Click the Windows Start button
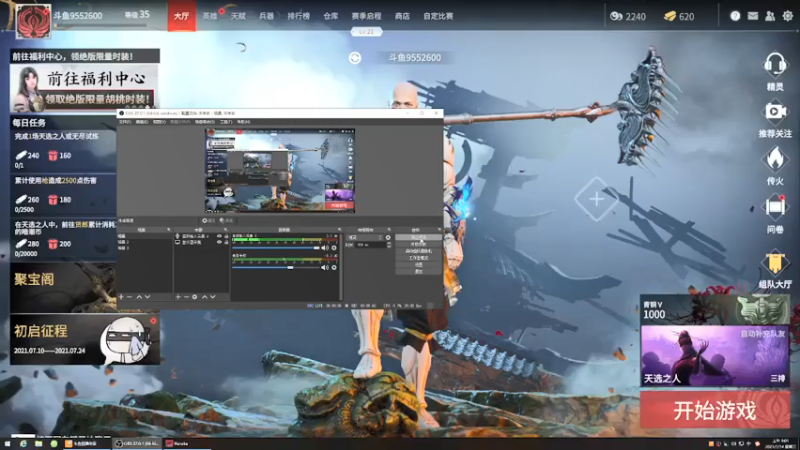The height and width of the screenshot is (450, 800). (7, 443)
